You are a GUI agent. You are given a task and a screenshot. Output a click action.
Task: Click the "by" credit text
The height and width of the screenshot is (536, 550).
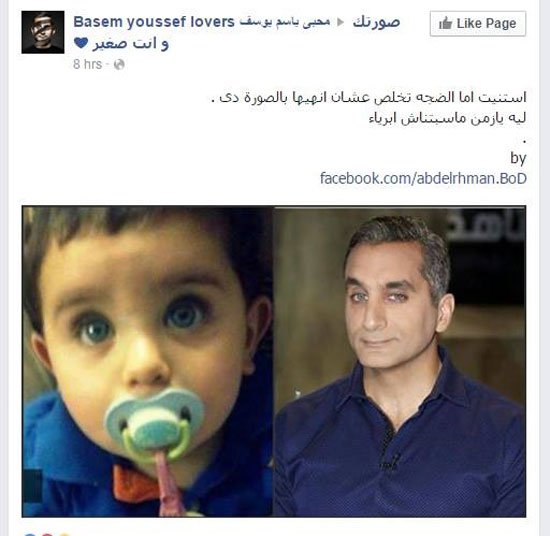[x=518, y=158]
